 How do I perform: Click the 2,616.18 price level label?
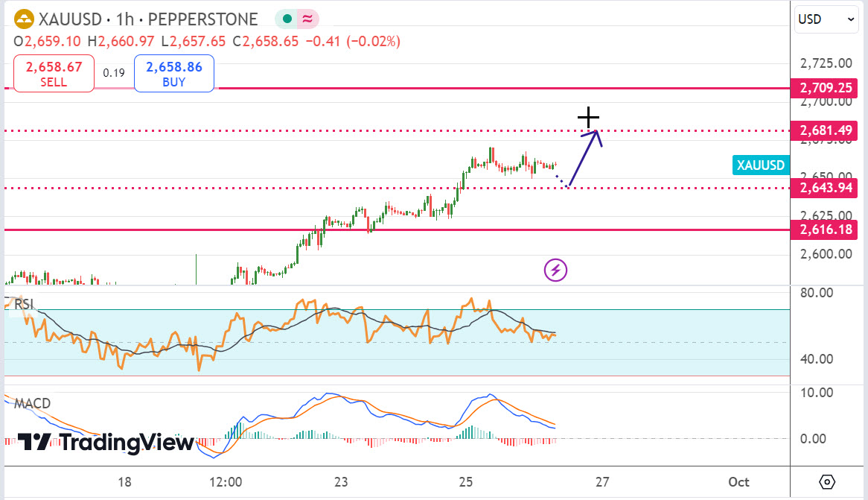tap(826, 230)
